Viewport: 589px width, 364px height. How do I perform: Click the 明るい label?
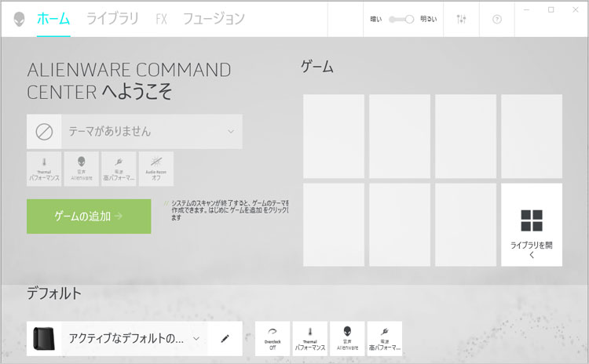[x=428, y=19]
